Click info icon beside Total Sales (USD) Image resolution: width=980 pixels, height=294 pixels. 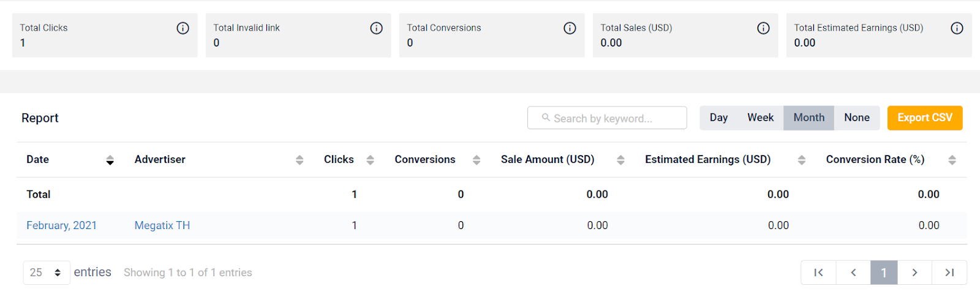(x=763, y=28)
